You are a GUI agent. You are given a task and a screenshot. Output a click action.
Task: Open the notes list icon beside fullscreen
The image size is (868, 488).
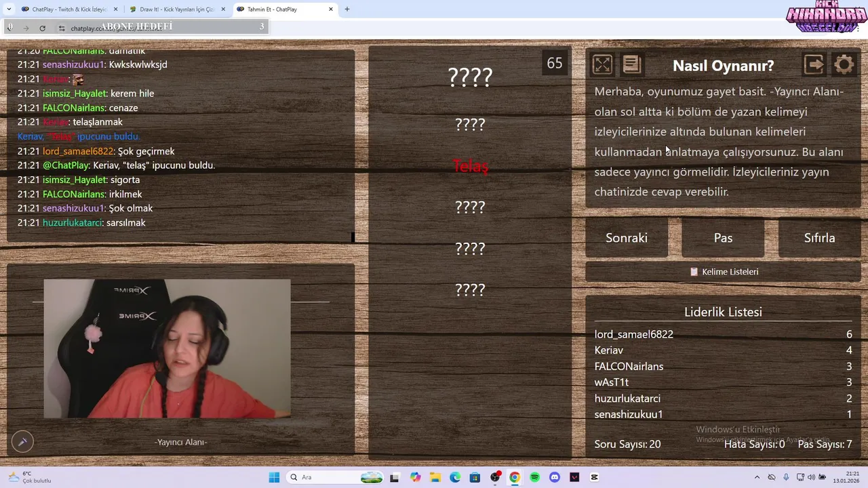click(x=631, y=64)
